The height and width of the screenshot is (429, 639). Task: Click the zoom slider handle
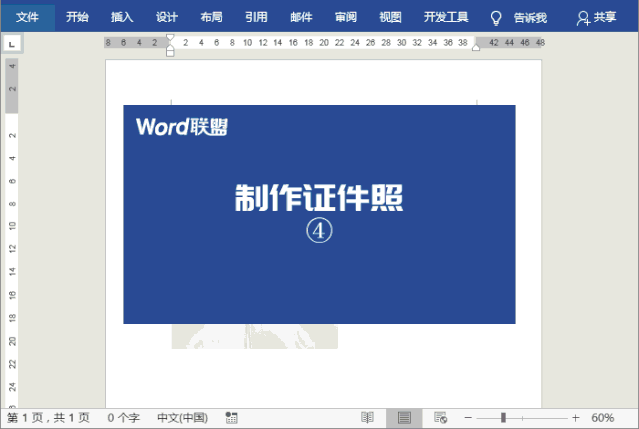(x=503, y=418)
